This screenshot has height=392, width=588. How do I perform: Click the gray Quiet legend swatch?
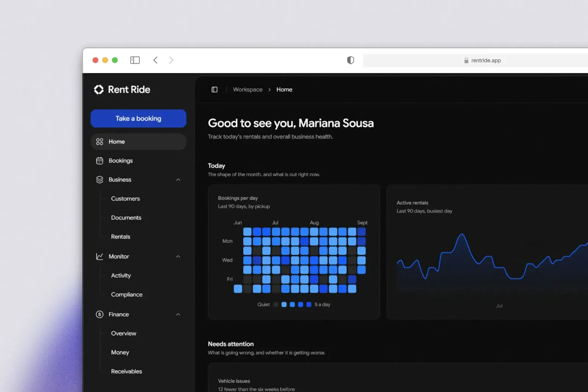pyautogui.click(x=276, y=305)
